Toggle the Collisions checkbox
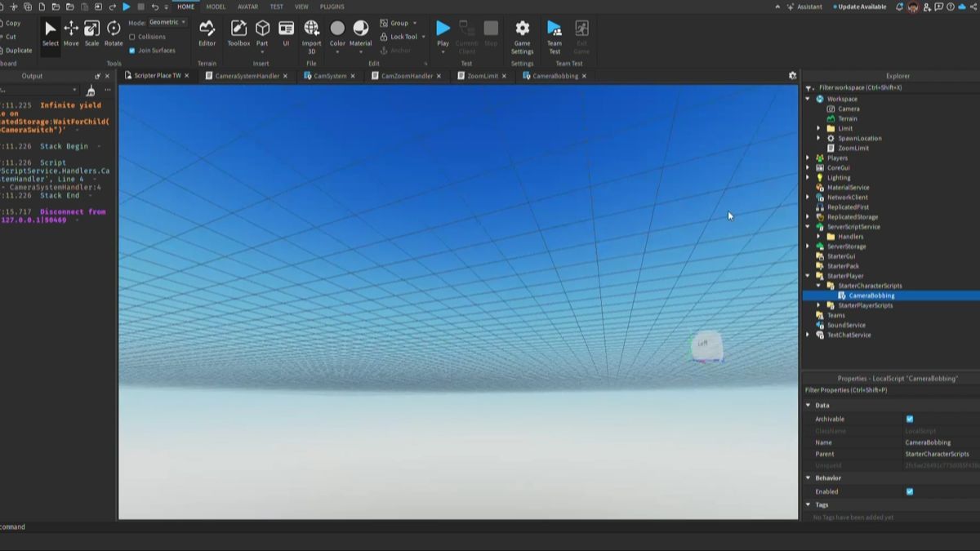This screenshot has width=980, height=551. pos(132,37)
